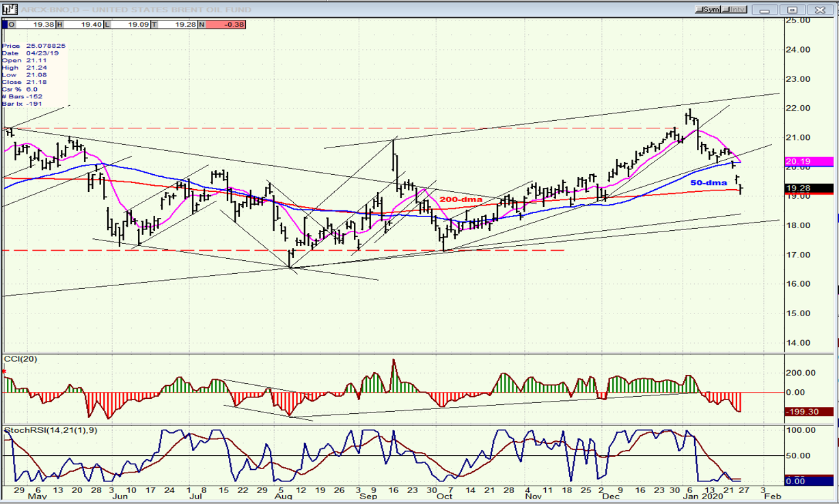This screenshot has height=504, width=839.
Task: Maximize the chart window
Action: (x=792, y=10)
